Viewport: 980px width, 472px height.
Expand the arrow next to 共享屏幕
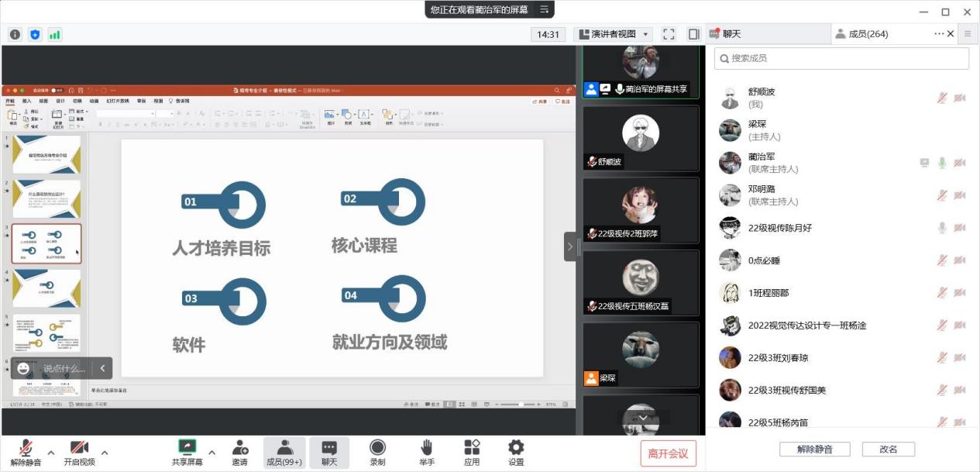click(211, 453)
